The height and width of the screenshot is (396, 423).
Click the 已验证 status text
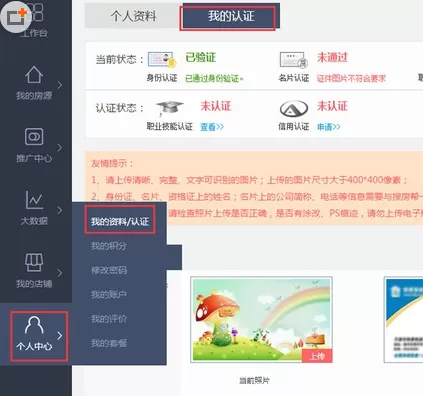click(x=201, y=57)
